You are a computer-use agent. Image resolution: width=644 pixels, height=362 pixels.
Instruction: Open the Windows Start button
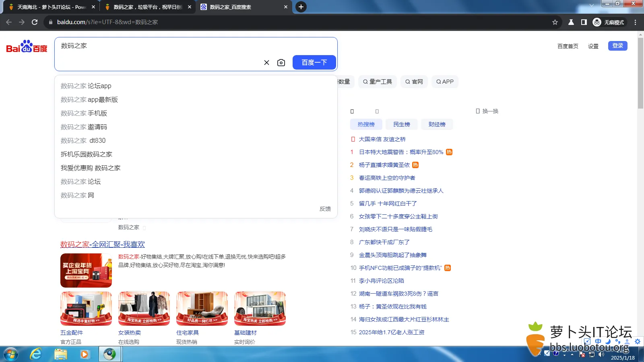coord(11,354)
